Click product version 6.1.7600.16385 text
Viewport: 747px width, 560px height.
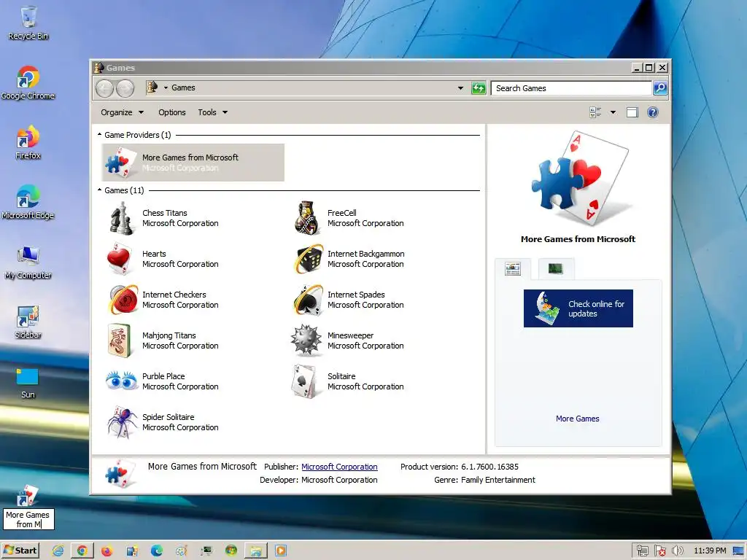(489, 467)
